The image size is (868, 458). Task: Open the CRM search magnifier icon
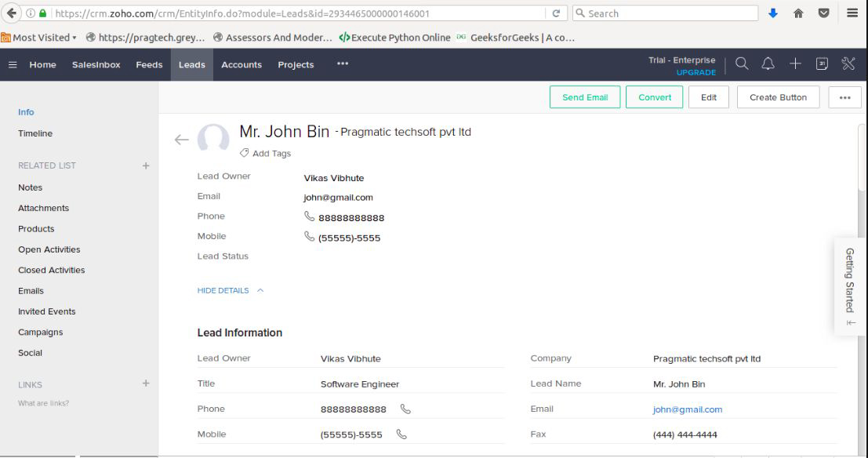pyautogui.click(x=742, y=64)
